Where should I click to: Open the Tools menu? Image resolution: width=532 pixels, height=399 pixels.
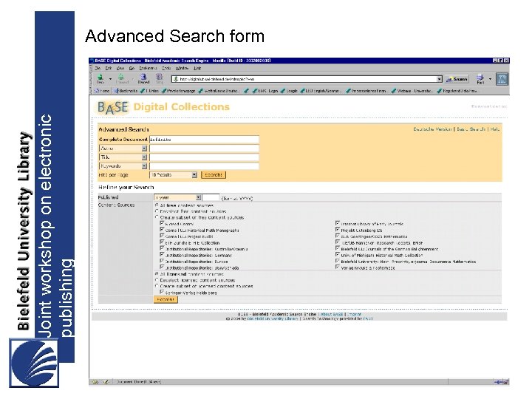pos(166,68)
